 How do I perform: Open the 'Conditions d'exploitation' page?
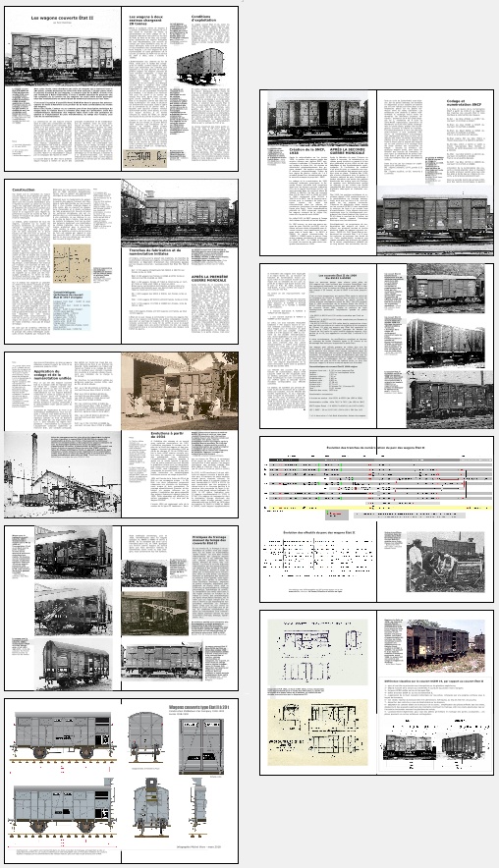pos(203,20)
